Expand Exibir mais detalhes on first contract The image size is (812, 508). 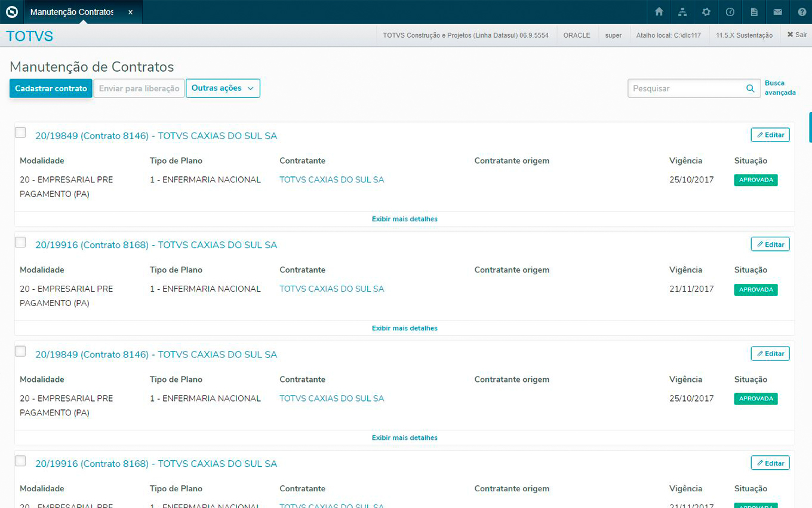(x=404, y=219)
